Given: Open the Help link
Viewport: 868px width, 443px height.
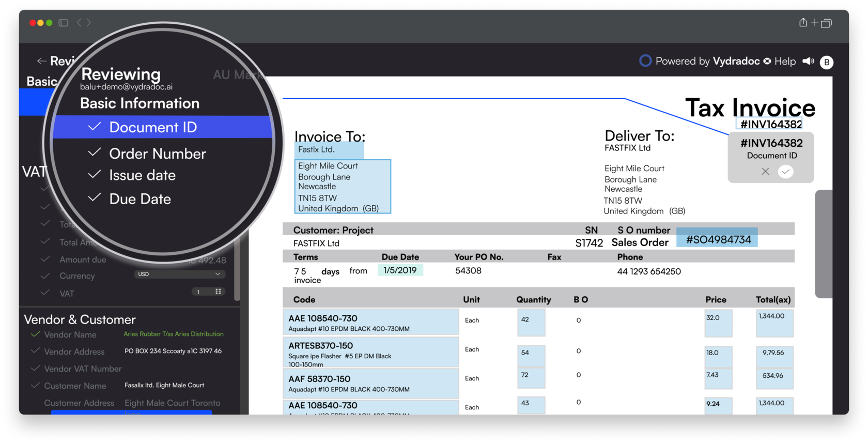Looking at the screenshot, I should 785,62.
